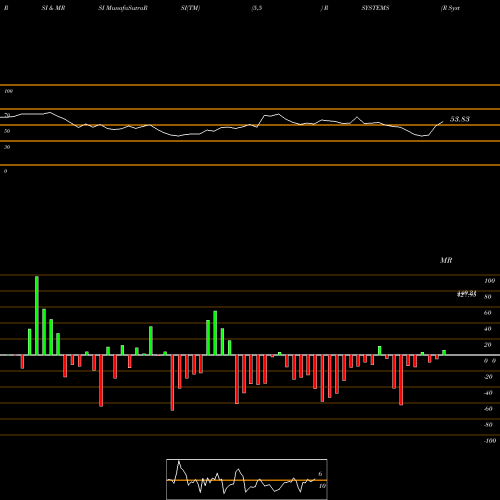Click the MR axis label -80

(x=488, y=425)
